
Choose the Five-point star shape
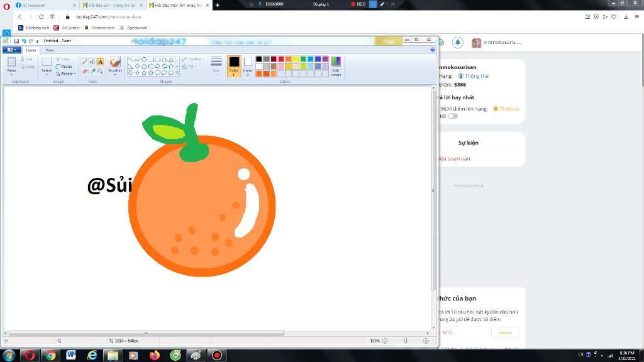coord(144,73)
